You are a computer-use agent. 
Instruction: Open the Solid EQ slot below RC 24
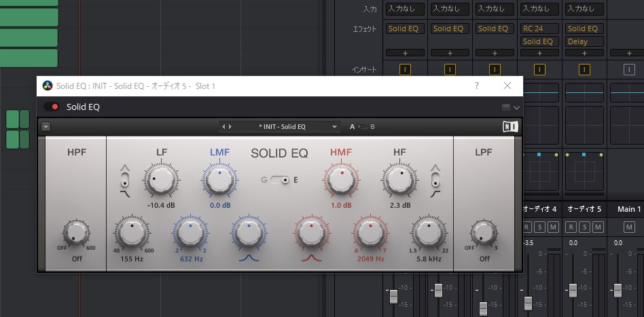pos(539,41)
